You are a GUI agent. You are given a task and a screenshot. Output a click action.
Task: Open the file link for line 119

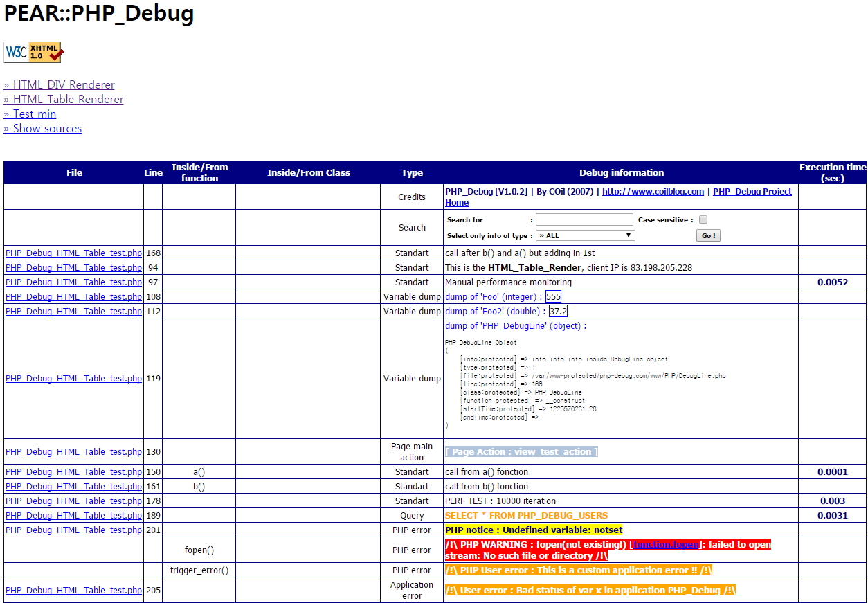pos(73,379)
